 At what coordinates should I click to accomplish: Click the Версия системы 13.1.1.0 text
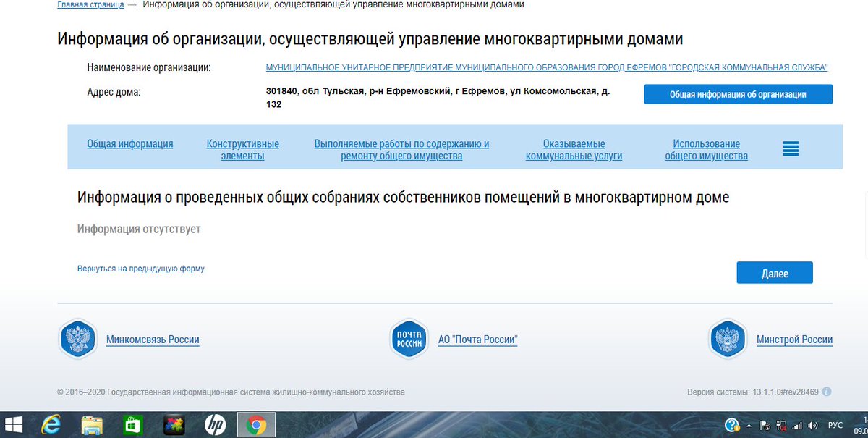click(x=753, y=392)
